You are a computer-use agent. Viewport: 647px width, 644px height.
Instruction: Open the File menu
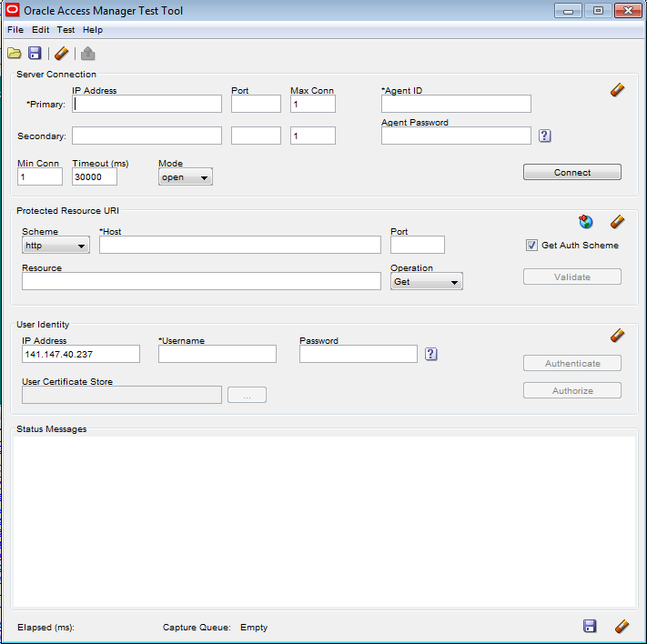(15, 30)
